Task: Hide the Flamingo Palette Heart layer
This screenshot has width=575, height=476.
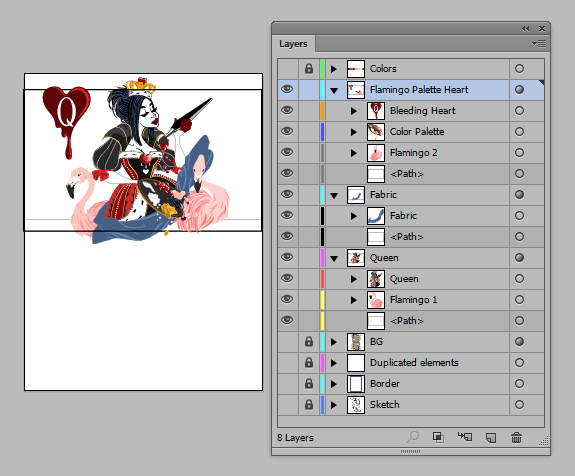Action: pos(287,89)
